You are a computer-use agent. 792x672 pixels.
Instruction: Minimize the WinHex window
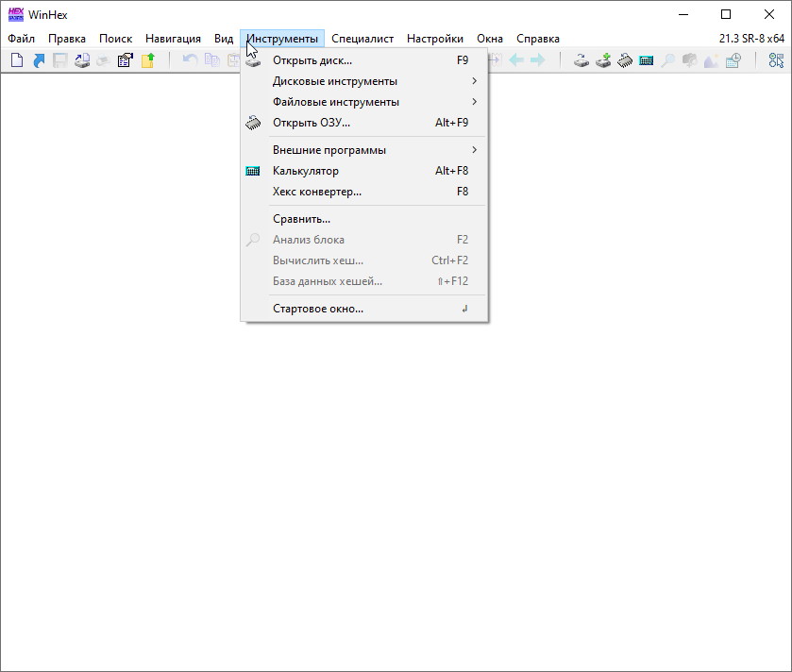[683, 15]
